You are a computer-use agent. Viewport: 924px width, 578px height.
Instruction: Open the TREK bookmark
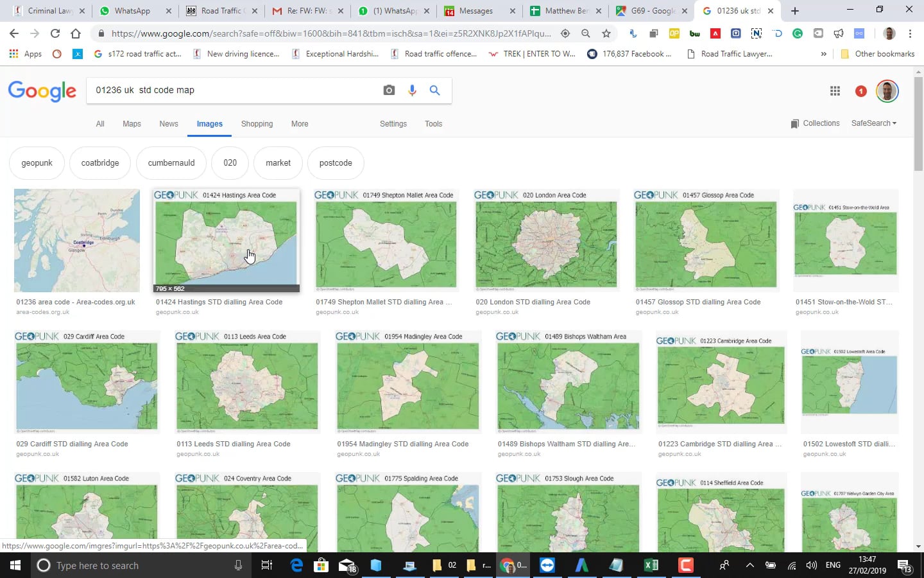point(532,54)
